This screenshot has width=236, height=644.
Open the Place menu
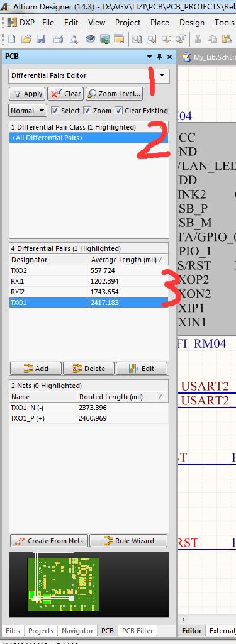click(159, 23)
